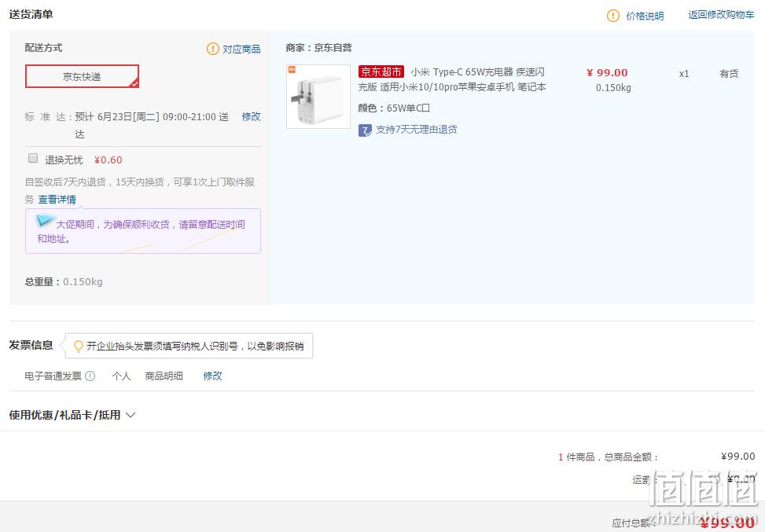
Task: Click 商品明细 invoice content
Action: tap(164, 376)
